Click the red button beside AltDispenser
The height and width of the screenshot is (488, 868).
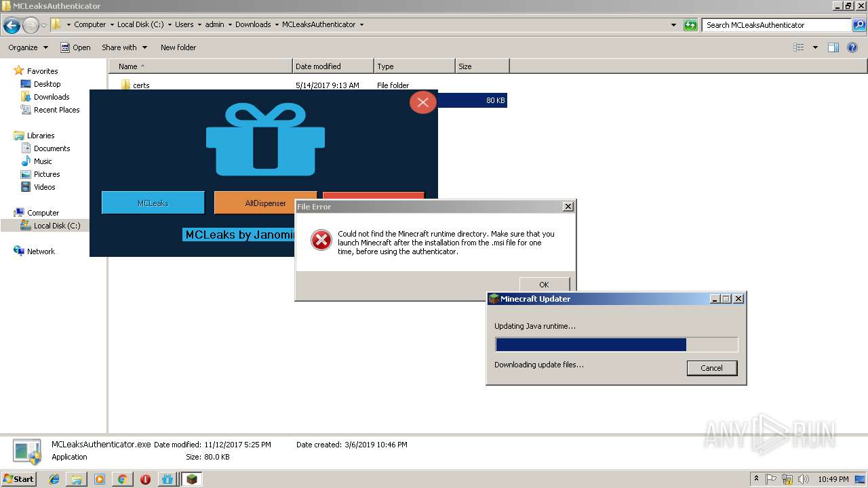(x=374, y=195)
